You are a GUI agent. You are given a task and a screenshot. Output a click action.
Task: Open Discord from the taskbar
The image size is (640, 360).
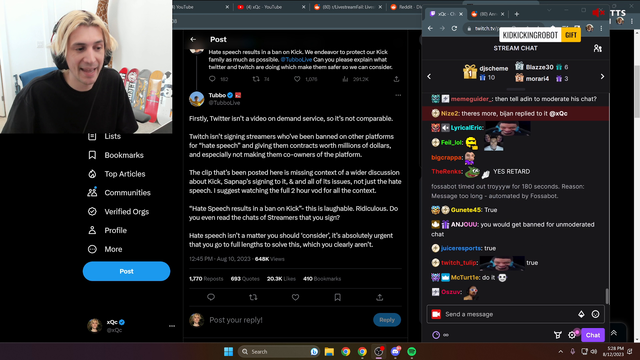[396, 351]
